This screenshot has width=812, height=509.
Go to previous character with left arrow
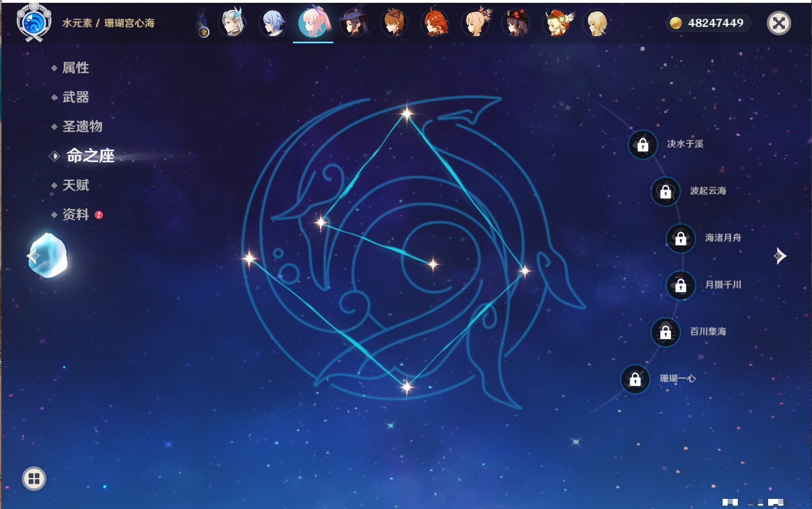pyautogui.click(x=33, y=256)
